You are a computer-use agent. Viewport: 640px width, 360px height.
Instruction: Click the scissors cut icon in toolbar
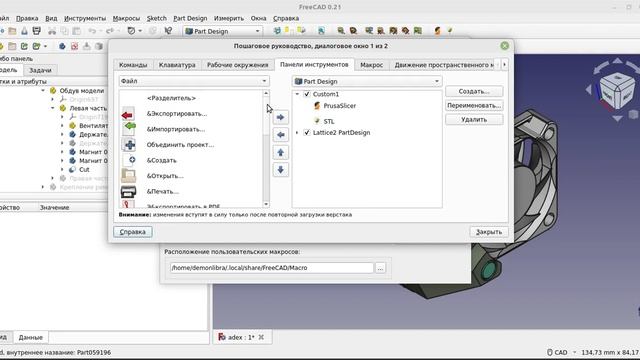pos(52,31)
